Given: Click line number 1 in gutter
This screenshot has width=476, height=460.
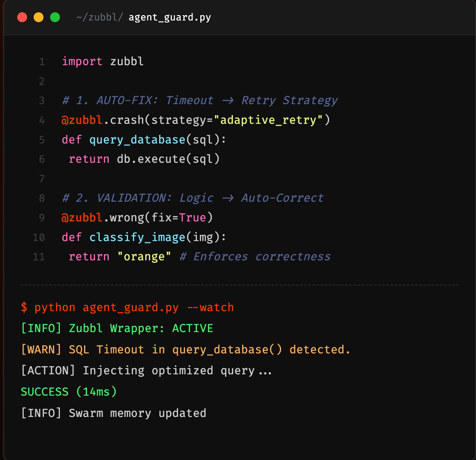Looking at the screenshot, I should point(42,62).
